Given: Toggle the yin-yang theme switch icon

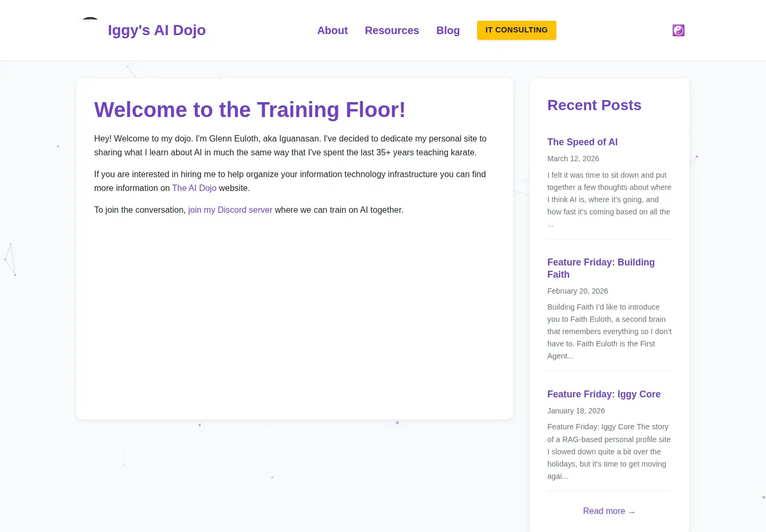Looking at the screenshot, I should [678, 30].
